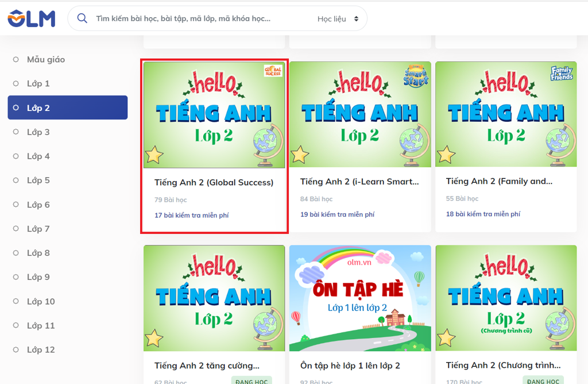Go to the Lớp 10 grade label
This screenshot has width=588, height=384.
pos(41,301)
